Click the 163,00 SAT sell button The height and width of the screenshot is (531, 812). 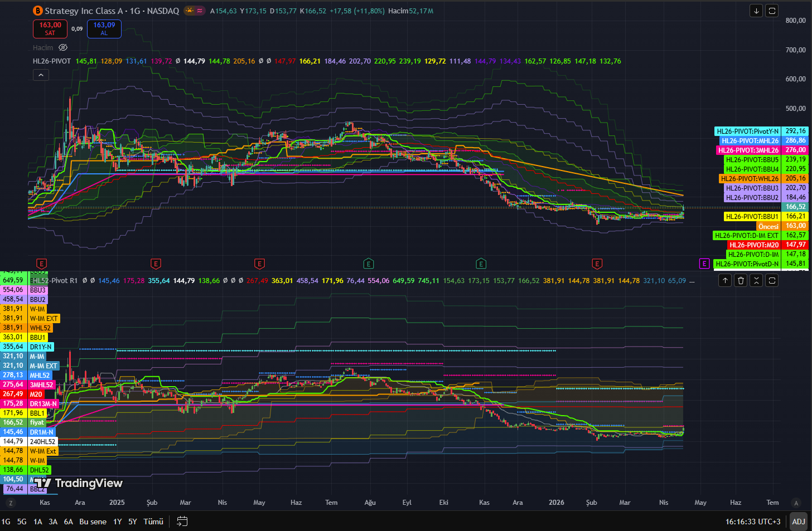pos(50,29)
